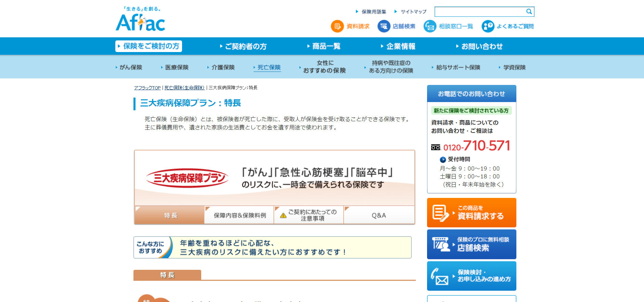Click the warning triangle icon on 注意事項 tab
The image size is (644, 302).
tap(283, 215)
